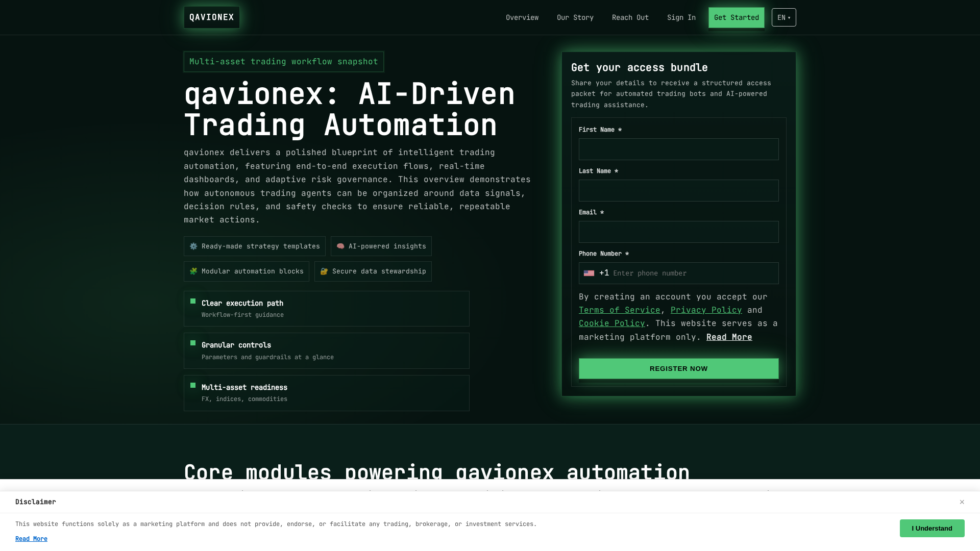
Task: Click the green square beside Clear execution path
Action: [193, 301]
